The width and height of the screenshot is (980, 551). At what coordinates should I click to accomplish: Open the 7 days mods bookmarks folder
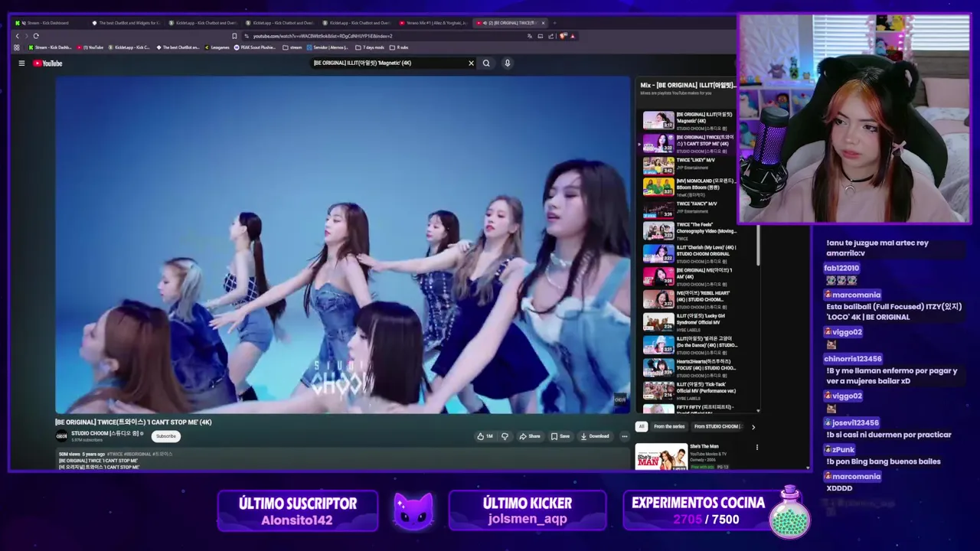coord(370,47)
